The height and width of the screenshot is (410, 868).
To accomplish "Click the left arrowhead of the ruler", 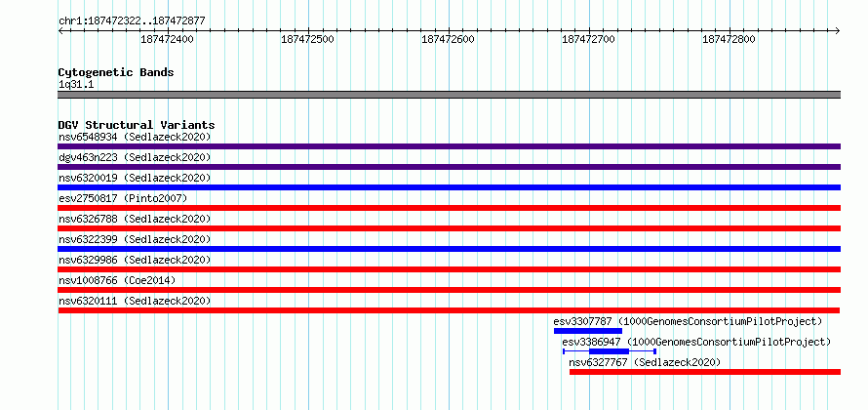I will [60, 30].
